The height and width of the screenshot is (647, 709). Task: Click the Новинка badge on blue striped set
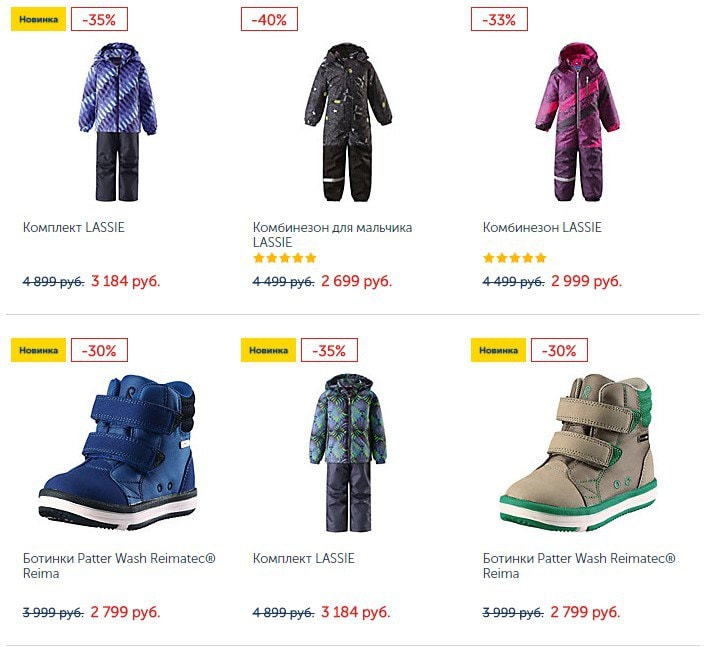(38, 19)
